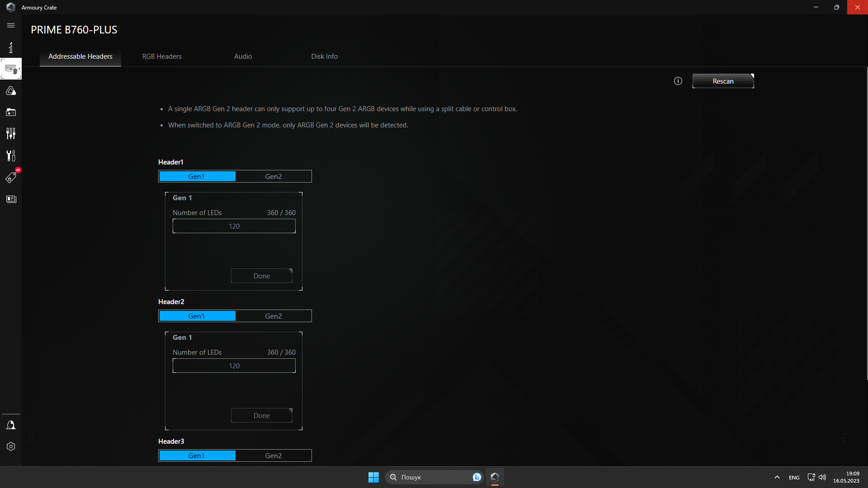
Task: Open the language switcher labeled ENG
Action: [x=794, y=477]
